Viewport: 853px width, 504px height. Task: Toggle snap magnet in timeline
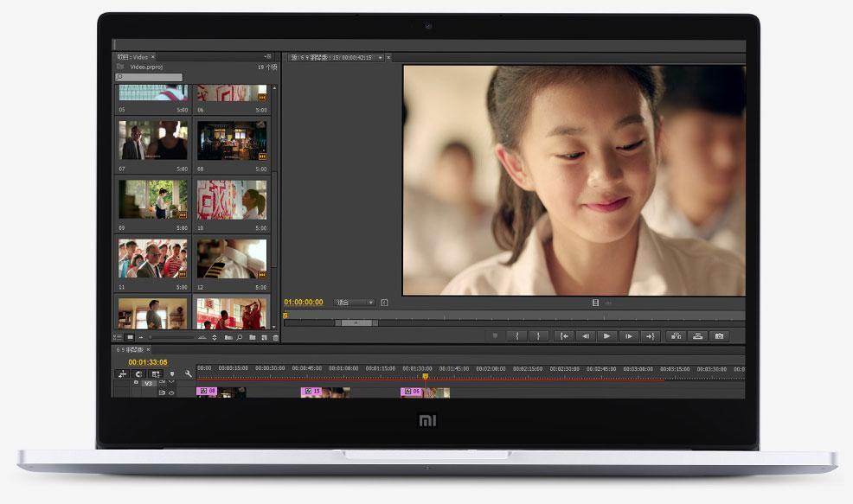click(138, 374)
